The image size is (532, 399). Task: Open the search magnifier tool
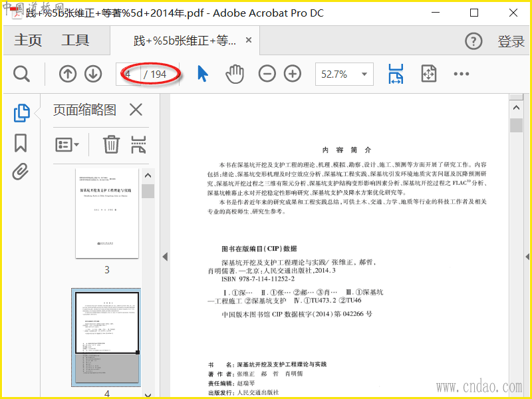(x=21, y=74)
